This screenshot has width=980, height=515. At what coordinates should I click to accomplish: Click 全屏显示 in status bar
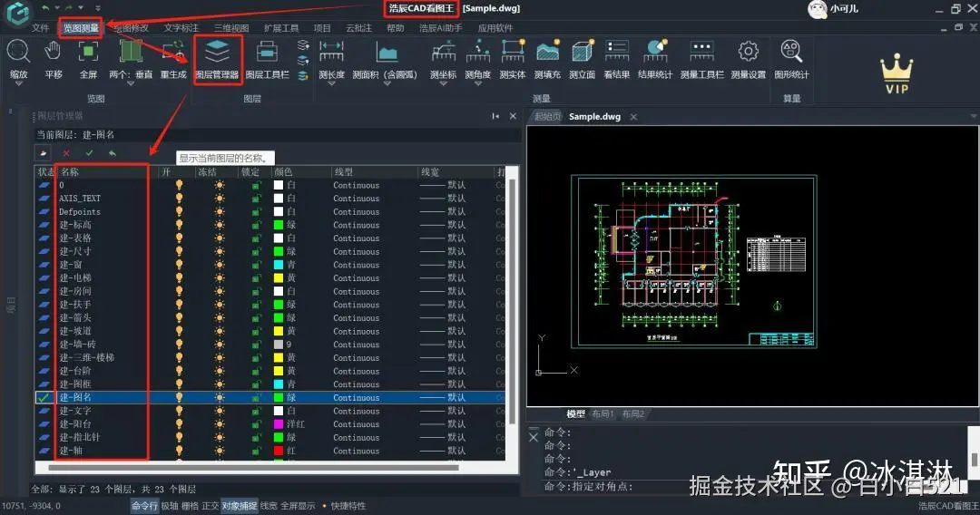pyautogui.click(x=299, y=506)
